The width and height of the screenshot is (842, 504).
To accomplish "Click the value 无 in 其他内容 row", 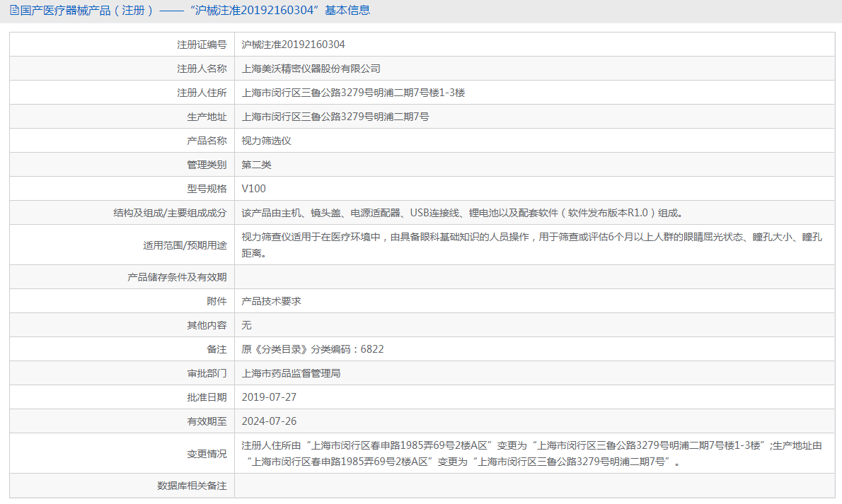I will tap(246, 325).
